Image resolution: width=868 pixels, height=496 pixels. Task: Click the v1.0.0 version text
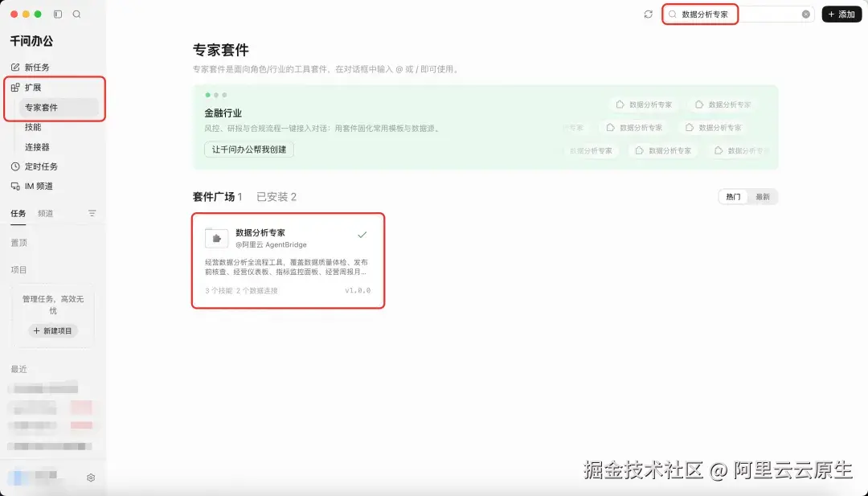[x=358, y=291]
